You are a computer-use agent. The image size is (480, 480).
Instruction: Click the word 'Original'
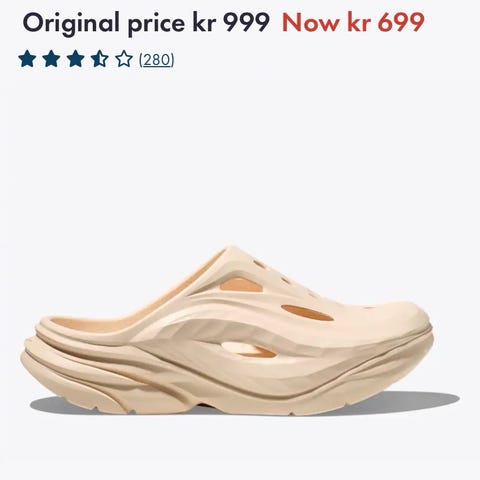click(x=71, y=24)
